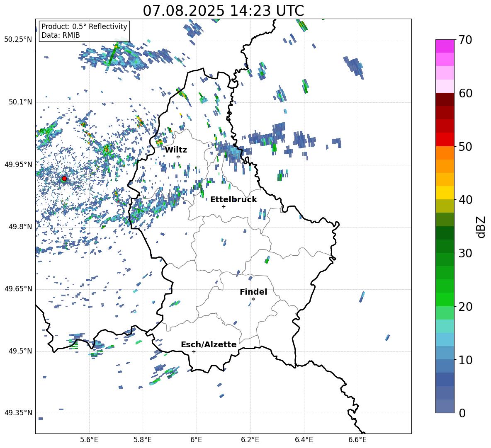Screen dimensions: 491x448
Task: Click the 'Data: RMIB' text
Action: pos(61,35)
